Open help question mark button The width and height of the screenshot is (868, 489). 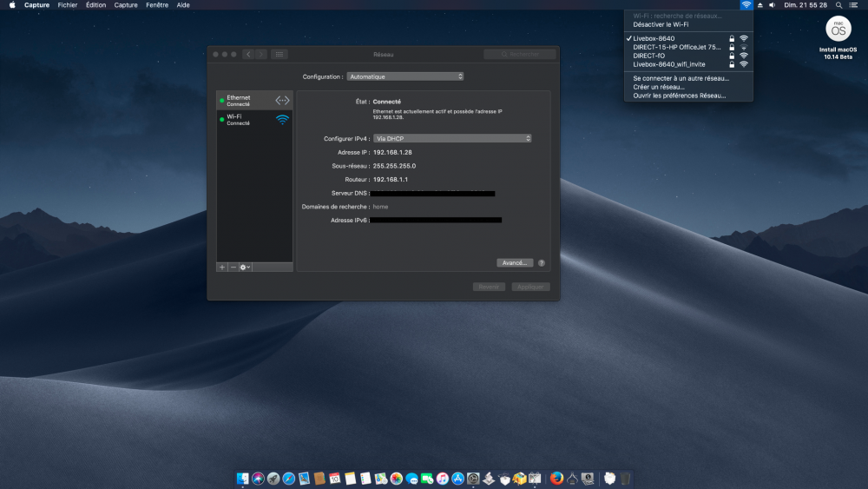tap(542, 263)
